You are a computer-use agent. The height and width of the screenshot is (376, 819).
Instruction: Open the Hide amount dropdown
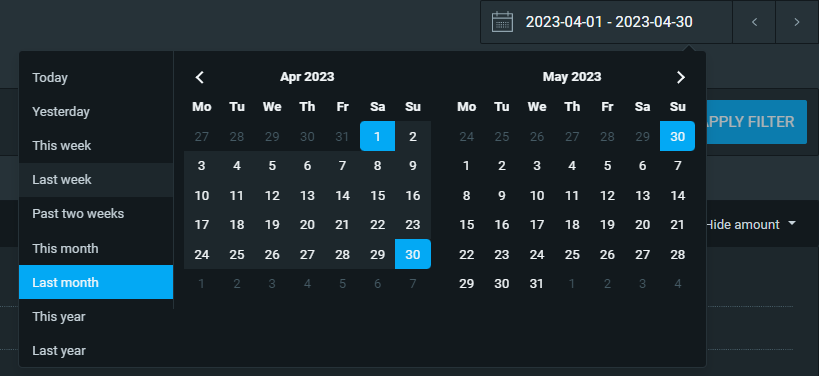tap(750, 225)
